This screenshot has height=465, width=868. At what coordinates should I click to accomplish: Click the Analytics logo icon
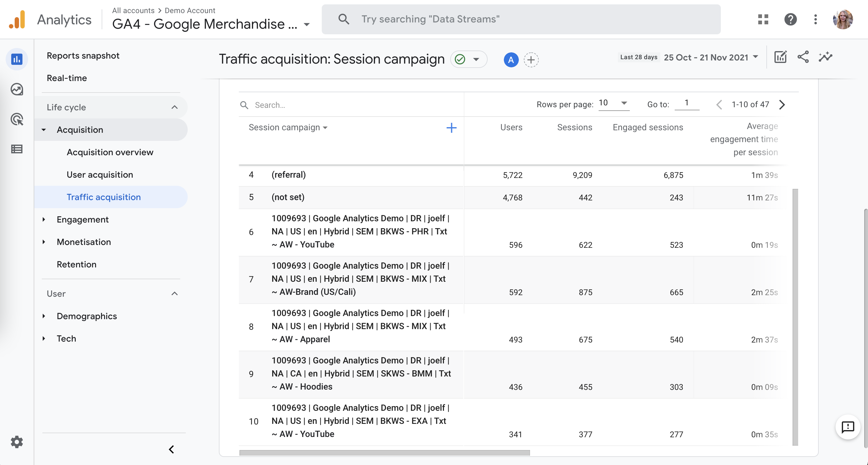tap(17, 20)
